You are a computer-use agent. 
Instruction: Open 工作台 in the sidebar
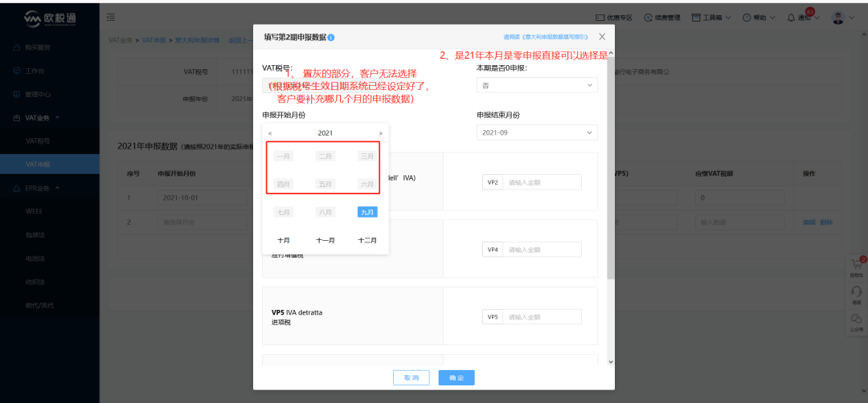(x=35, y=71)
